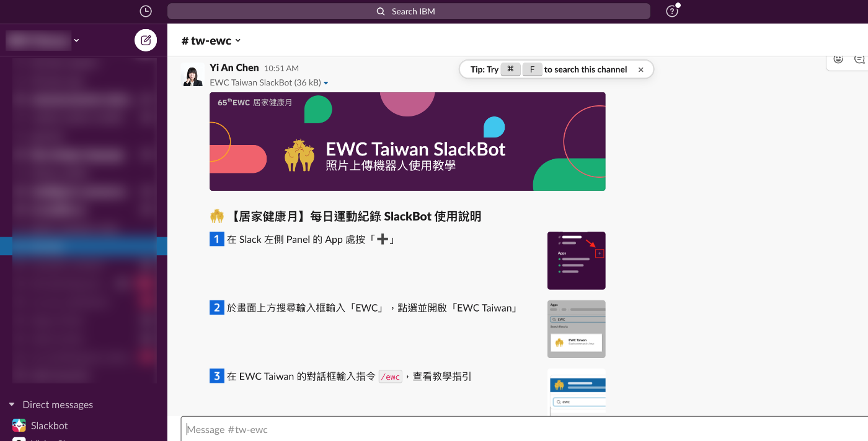This screenshot has width=868, height=441.
Task: Collapse the EWC Taiwan SlackBot attachment arrow
Action: (326, 83)
